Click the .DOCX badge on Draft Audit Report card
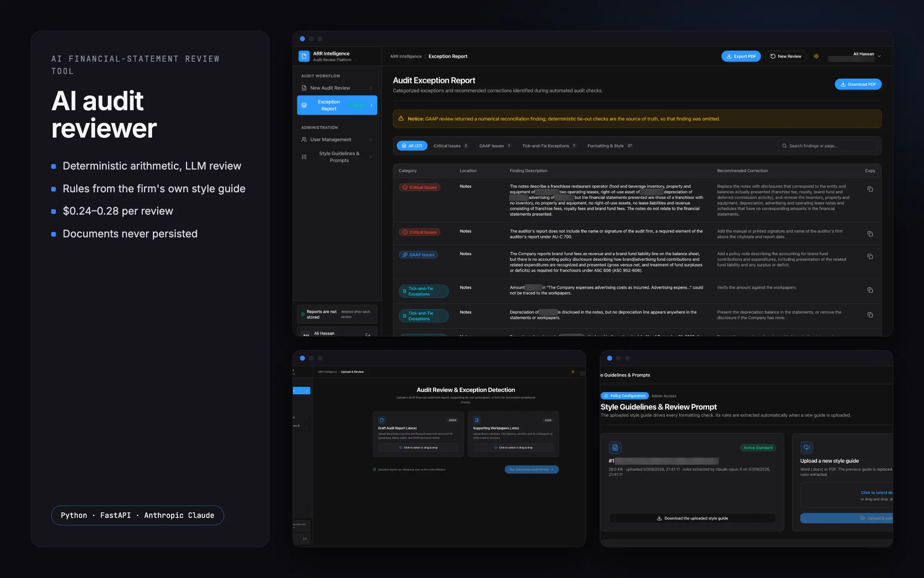Screen dimensions: 924x578 pyautogui.click(x=452, y=420)
